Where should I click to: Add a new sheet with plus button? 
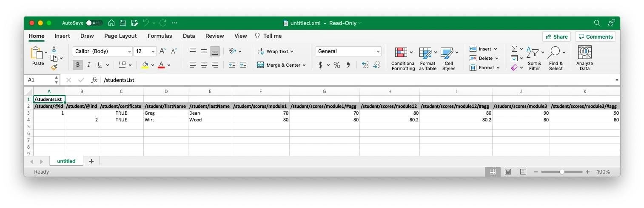pos(91,161)
